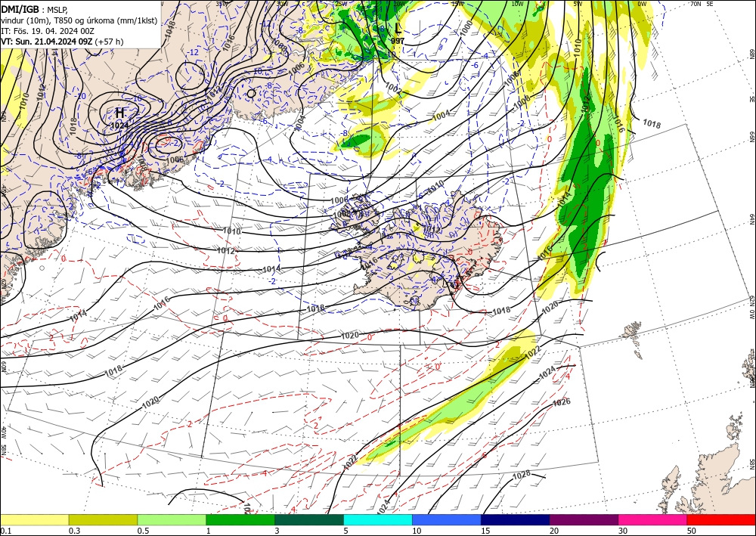Click the 'vindur (10m), T850 og úrkoma' line

[x=79, y=20]
